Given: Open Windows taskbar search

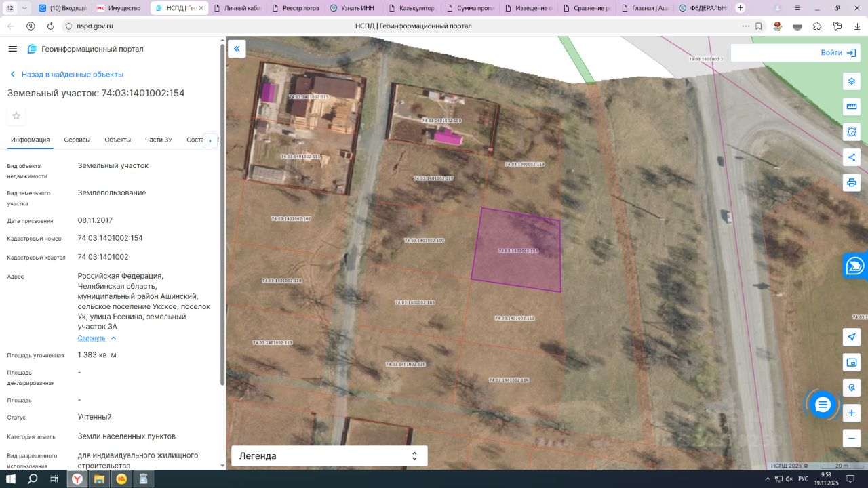Looking at the screenshot, I should [x=33, y=479].
